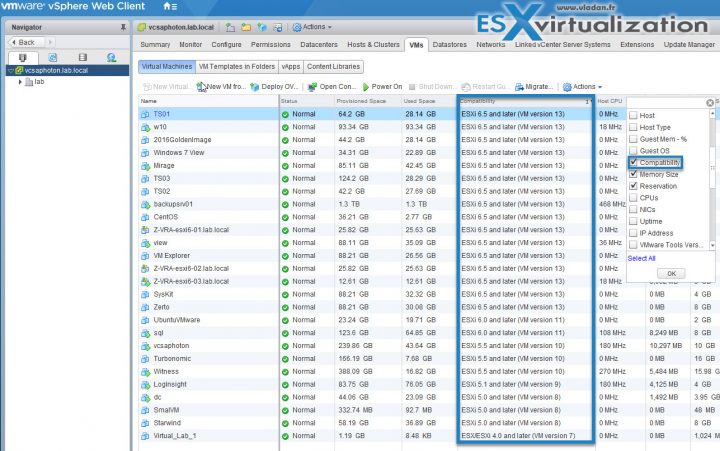This screenshot has height=451, width=720.
Task: Enable the Host Type column checkbox
Action: click(633, 127)
